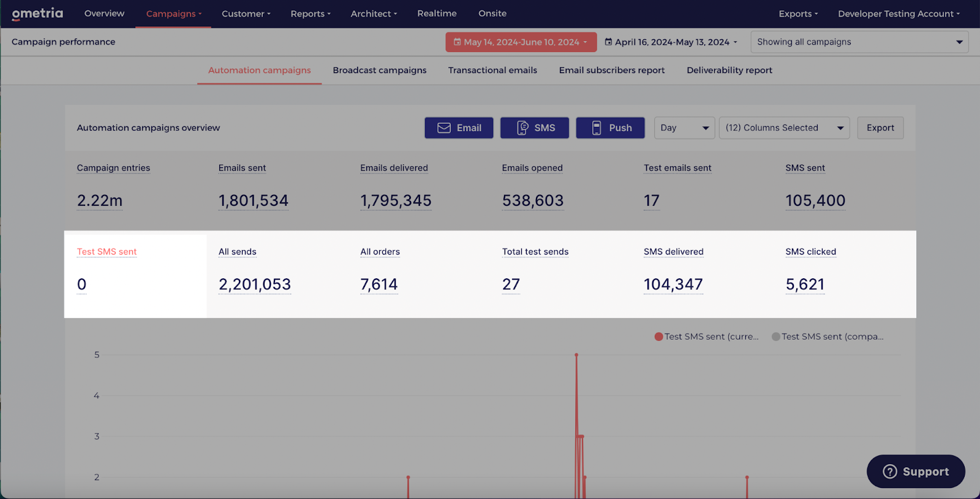The width and height of the screenshot is (980, 499).
Task: Open the Developer Testing Account menu
Action: click(899, 13)
